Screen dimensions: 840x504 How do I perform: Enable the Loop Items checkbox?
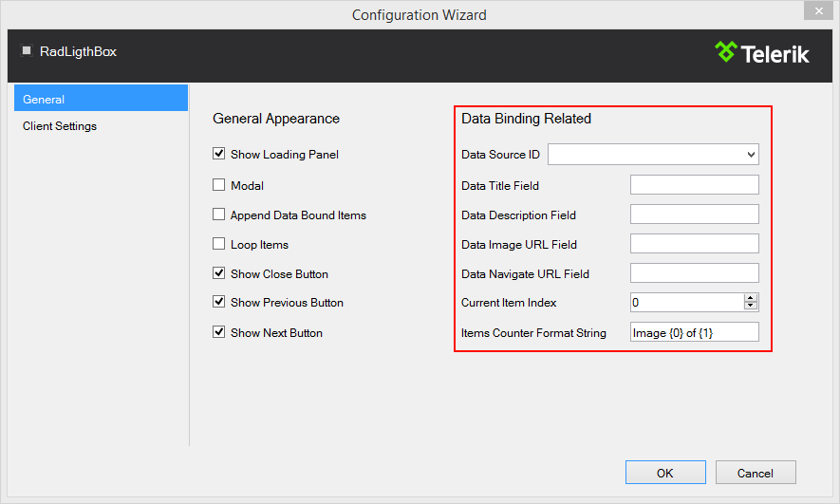tap(218, 244)
